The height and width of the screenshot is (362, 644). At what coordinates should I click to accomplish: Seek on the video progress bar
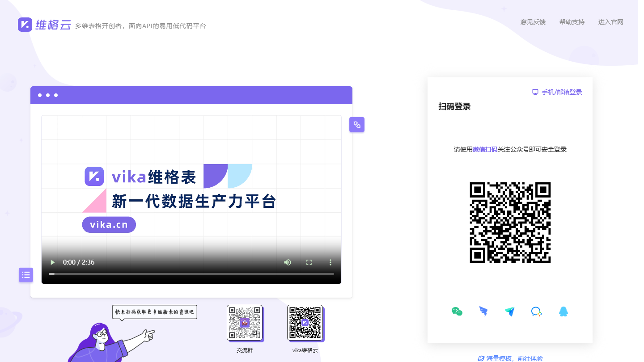pos(191,274)
